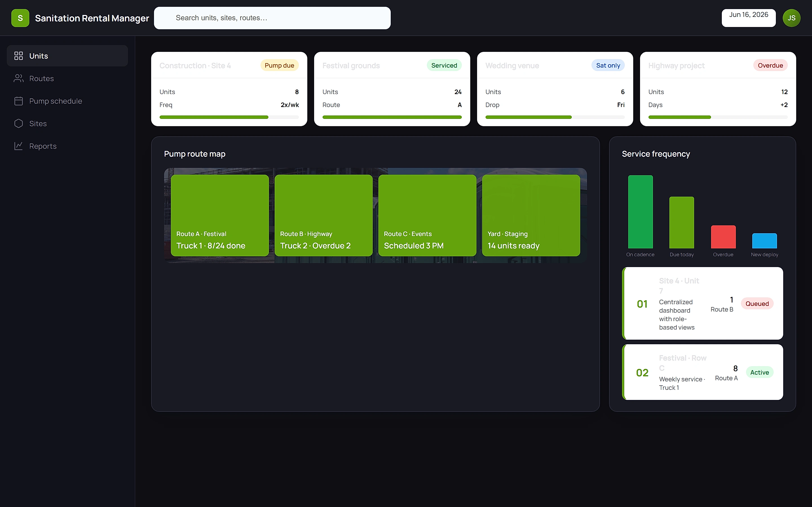The image size is (812, 507).
Task: Click the Construction Site 4 progress bar
Action: [x=229, y=117]
